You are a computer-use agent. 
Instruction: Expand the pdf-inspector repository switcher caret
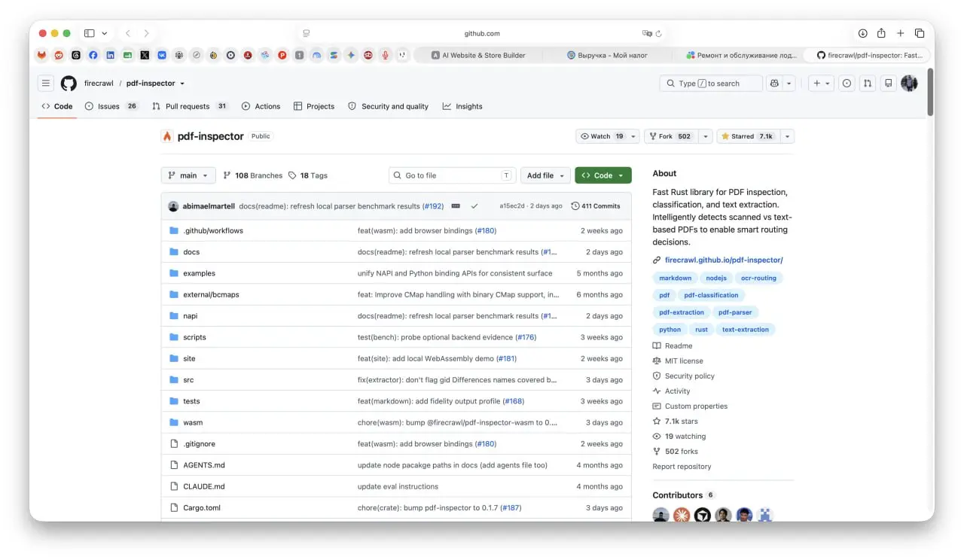182,84
